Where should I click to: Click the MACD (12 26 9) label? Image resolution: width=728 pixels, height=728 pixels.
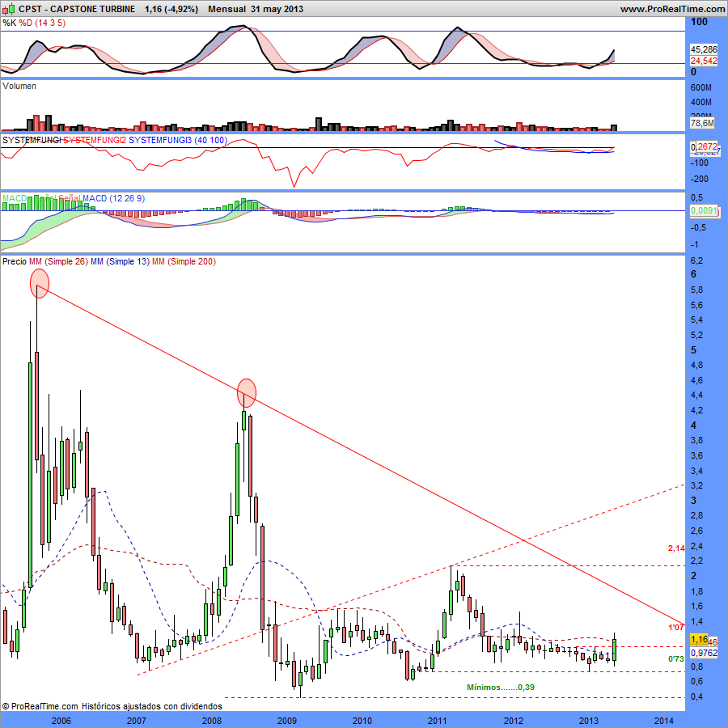[x=114, y=198]
